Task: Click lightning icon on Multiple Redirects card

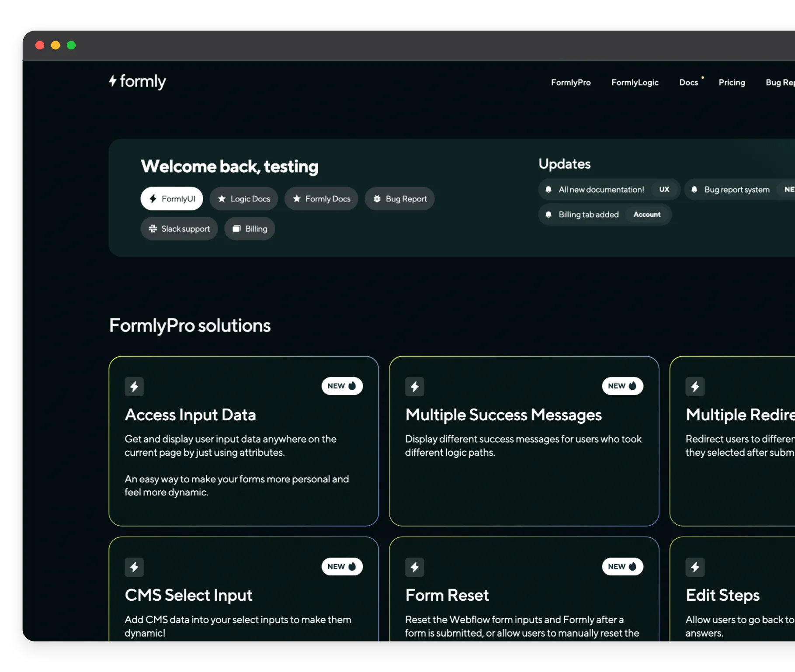Action: point(695,387)
